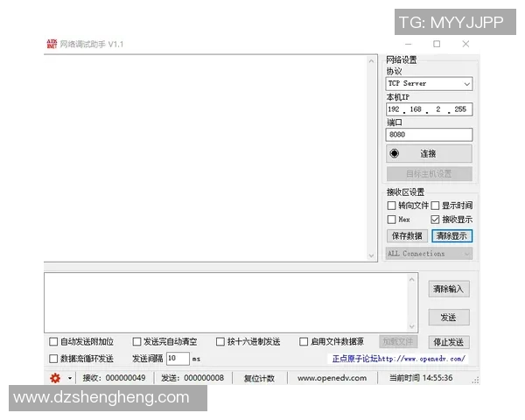Click the 清除输入 clear input button

(x=449, y=289)
